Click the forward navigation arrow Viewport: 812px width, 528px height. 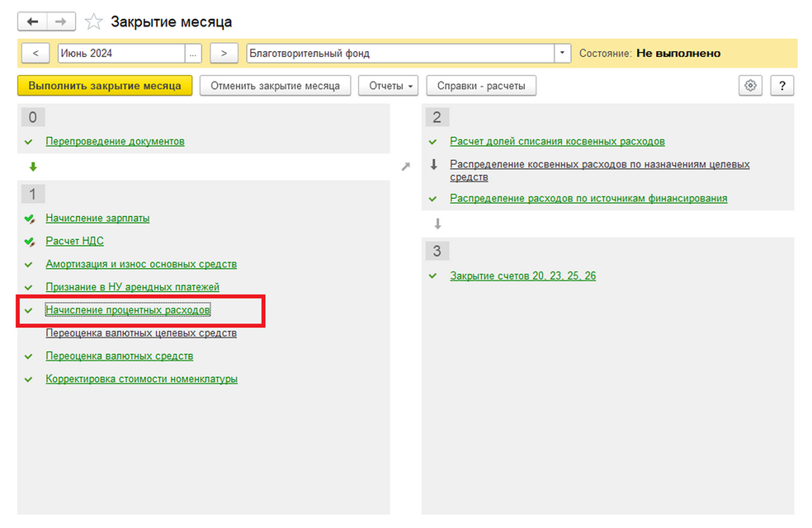click(61, 21)
